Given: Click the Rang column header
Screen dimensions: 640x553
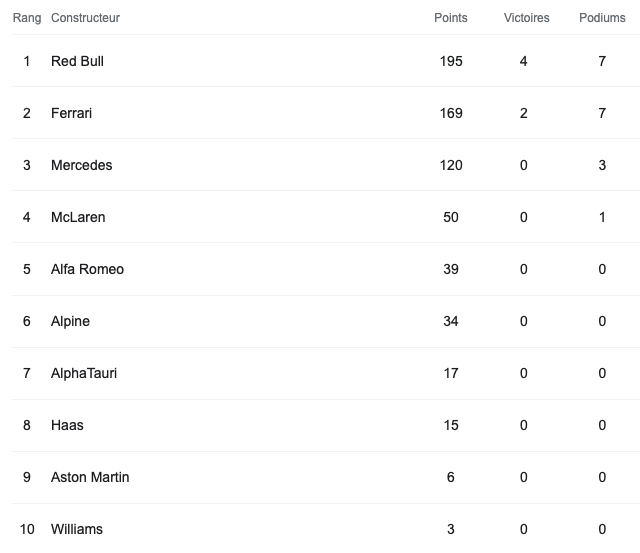Looking at the screenshot, I should coord(27,18).
